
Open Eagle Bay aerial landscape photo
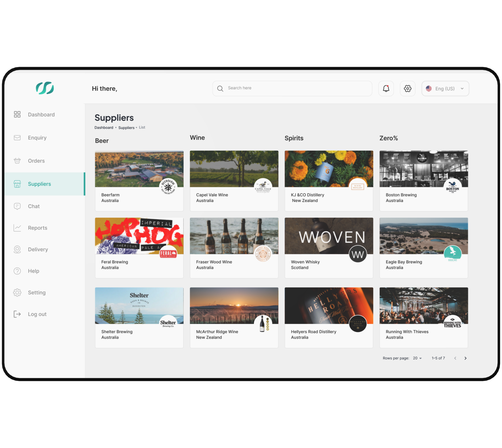pos(424,236)
